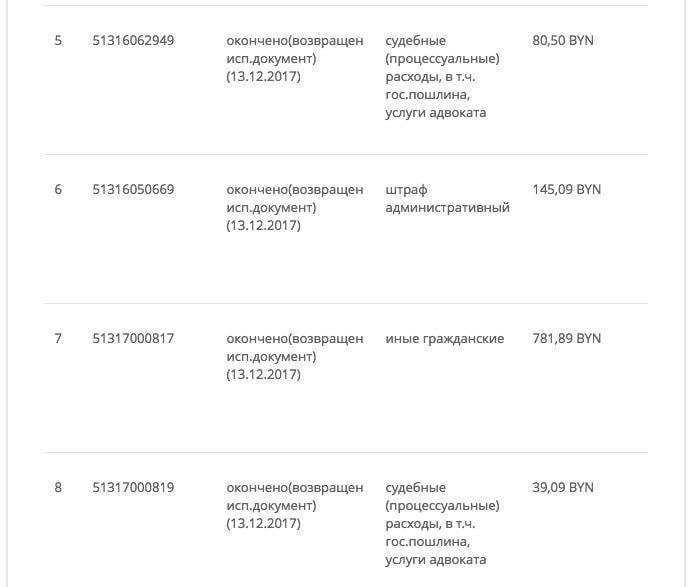690x587 pixels.
Task: Select the 781,89 BYN amount
Action: click(567, 338)
